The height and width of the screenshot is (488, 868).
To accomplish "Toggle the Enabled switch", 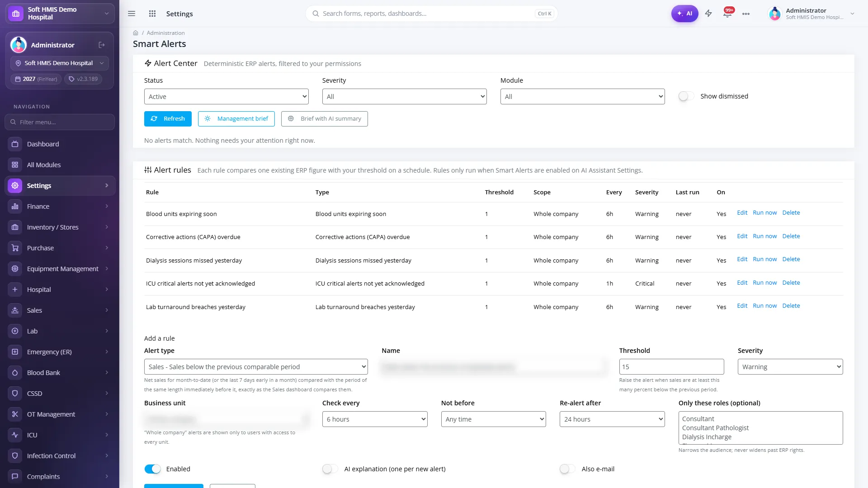I will point(152,469).
